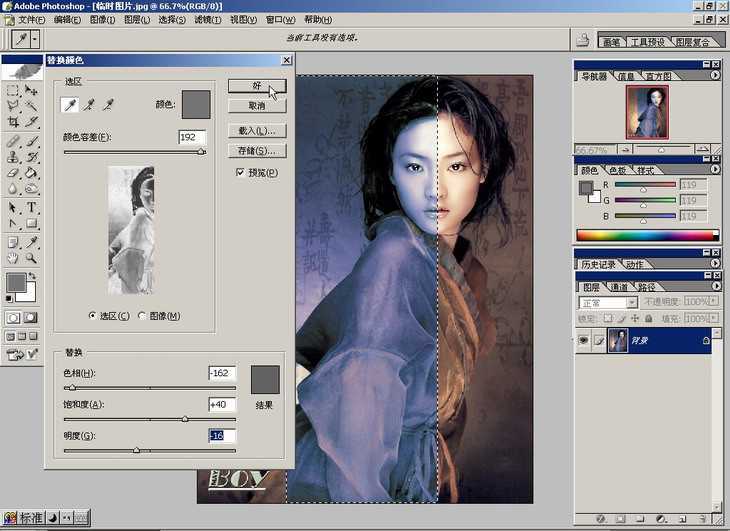Screen dimensions: 730x531
Task: Select the Brush tool in toolbox
Action: 31,141
